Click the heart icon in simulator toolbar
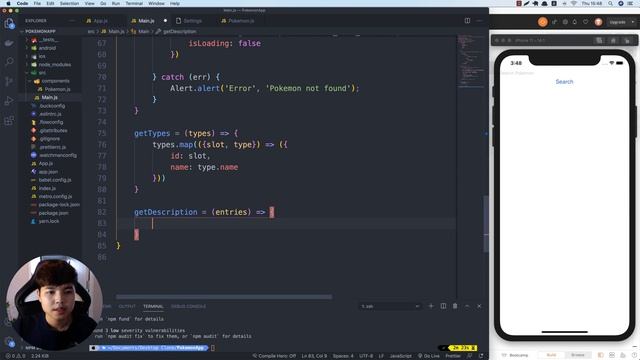The height and width of the screenshot is (360, 640). click(586, 22)
